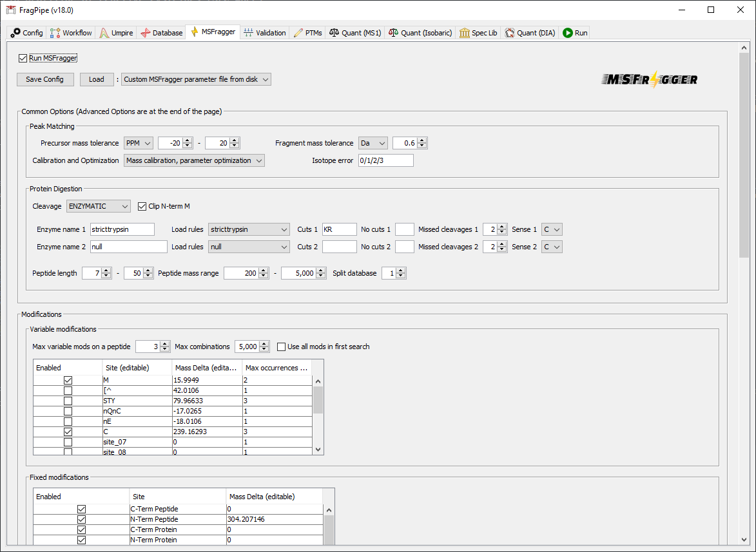Open the Sense 2 dropdown

pos(552,247)
